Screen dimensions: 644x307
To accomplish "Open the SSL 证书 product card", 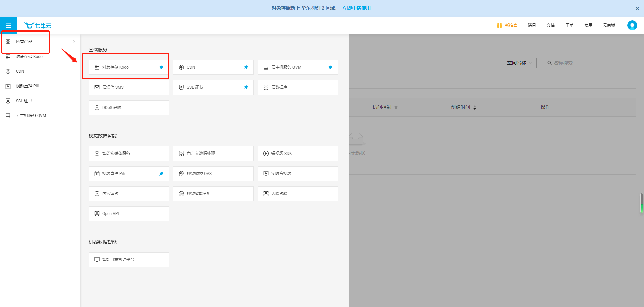I will (213, 87).
